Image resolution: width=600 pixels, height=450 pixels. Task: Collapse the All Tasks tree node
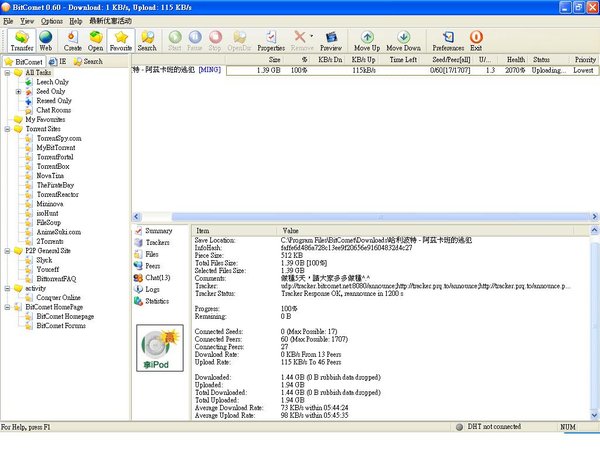tap(7, 73)
